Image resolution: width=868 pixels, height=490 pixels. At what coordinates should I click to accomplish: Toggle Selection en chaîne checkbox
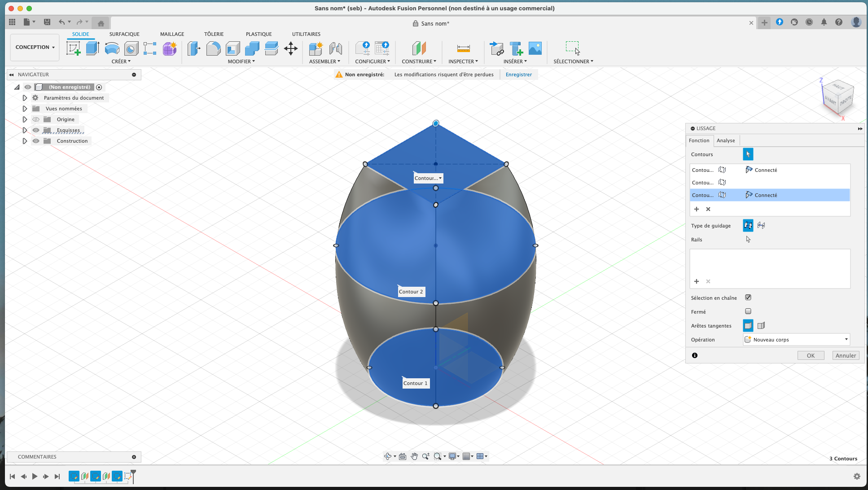pyautogui.click(x=748, y=297)
